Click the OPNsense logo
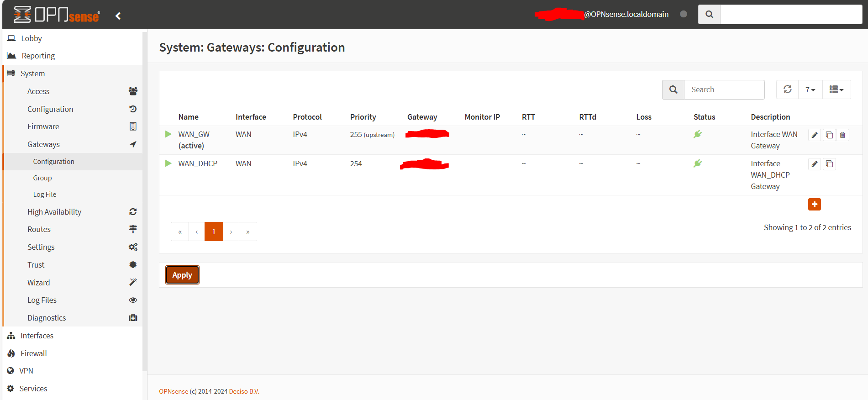The width and height of the screenshot is (868, 400). pos(57,15)
